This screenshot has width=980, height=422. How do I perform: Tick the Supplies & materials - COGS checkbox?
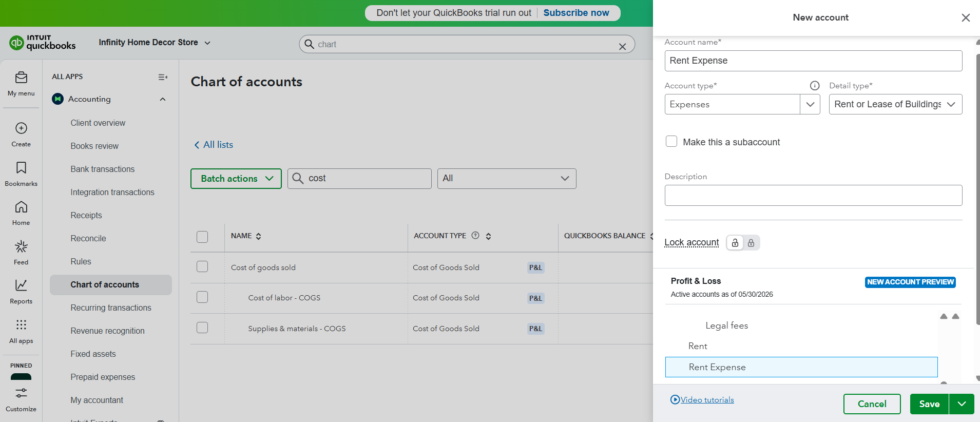[x=202, y=328]
